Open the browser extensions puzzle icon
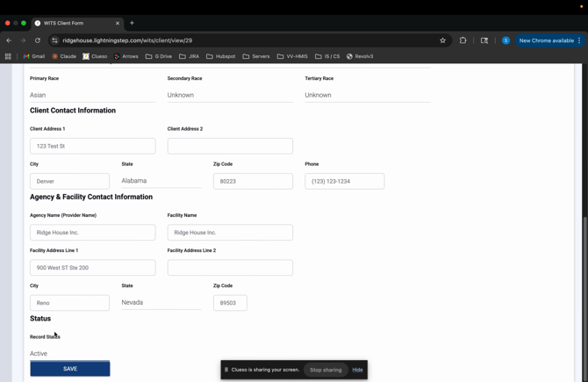This screenshot has width=588, height=382. pyautogui.click(x=463, y=40)
